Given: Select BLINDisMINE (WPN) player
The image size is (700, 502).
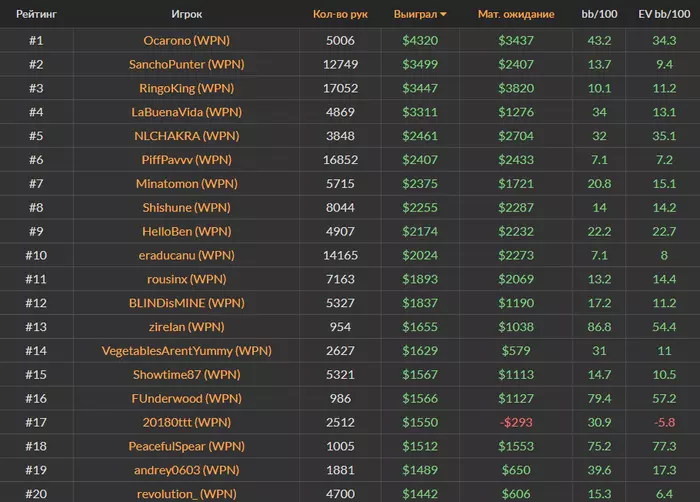Looking at the screenshot, I should [x=187, y=303].
